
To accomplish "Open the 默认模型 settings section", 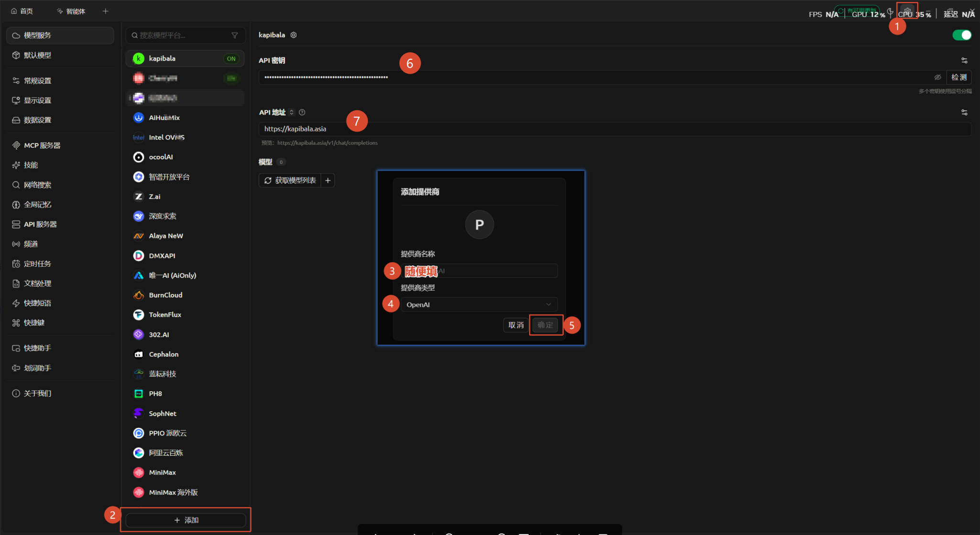I will pyautogui.click(x=60, y=55).
